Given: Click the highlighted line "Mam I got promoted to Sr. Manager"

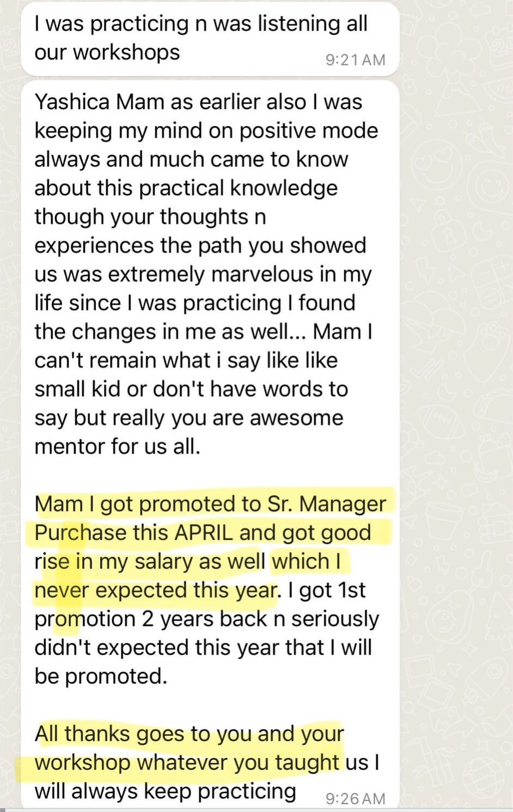Looking at the screenshot, I should point(210,503).
